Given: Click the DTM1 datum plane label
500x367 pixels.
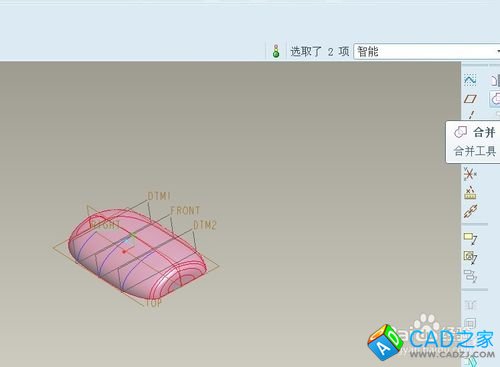Looking at the screenshot, I should [x=159, y=196].
